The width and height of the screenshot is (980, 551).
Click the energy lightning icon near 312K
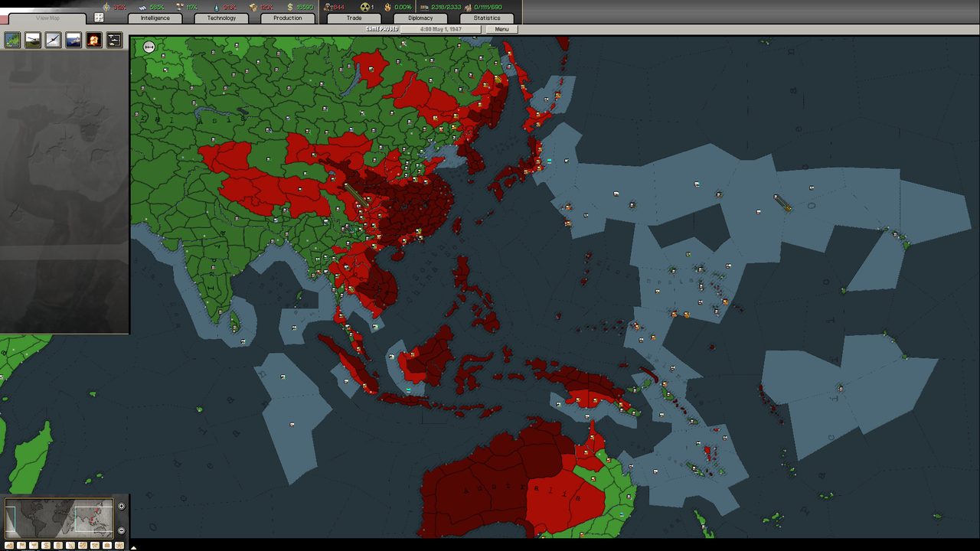click(x=106, y=7)
